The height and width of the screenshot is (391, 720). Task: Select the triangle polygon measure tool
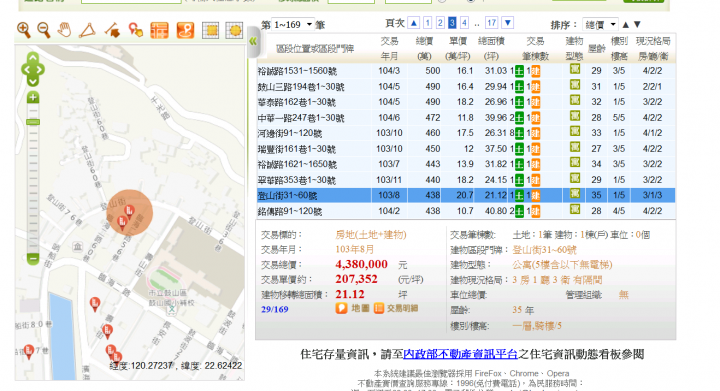[x=87, y=30]
